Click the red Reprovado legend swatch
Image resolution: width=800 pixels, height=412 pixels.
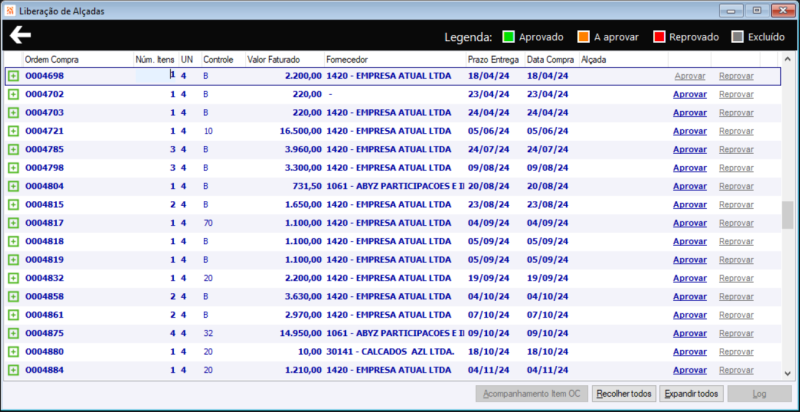[659, 37]
